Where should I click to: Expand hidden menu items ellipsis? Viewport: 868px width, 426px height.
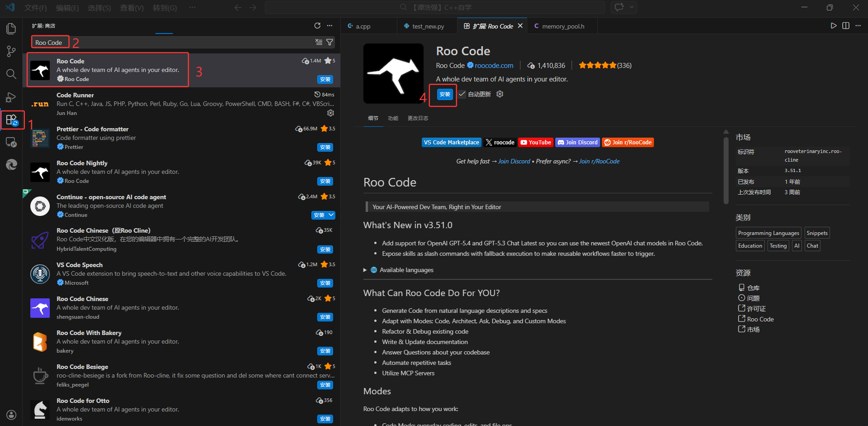click(x=192, y=7)
